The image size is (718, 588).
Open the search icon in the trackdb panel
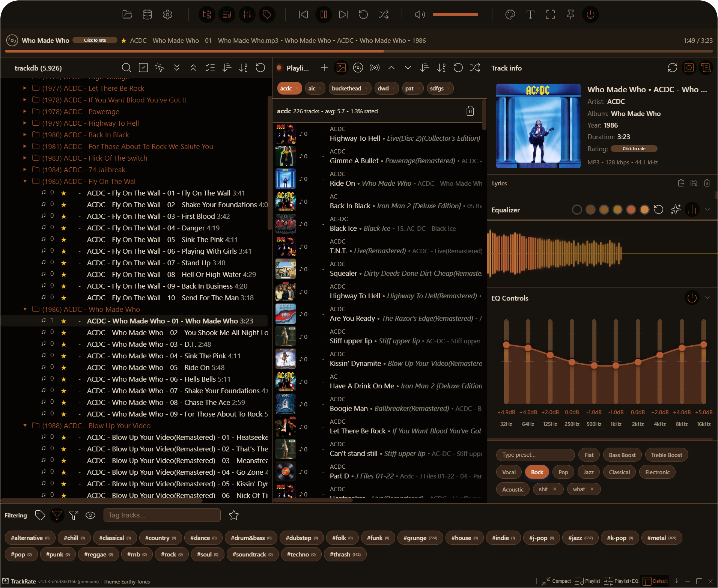[126, 68]
